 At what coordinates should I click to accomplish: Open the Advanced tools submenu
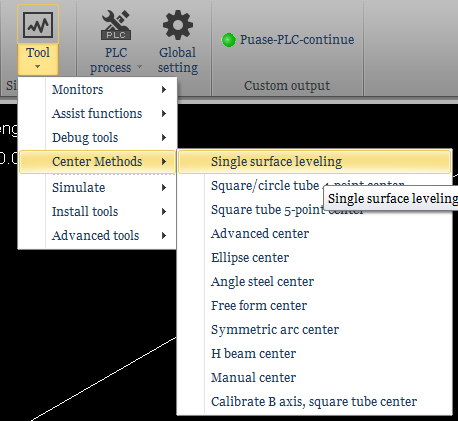[x=97, y=235]
